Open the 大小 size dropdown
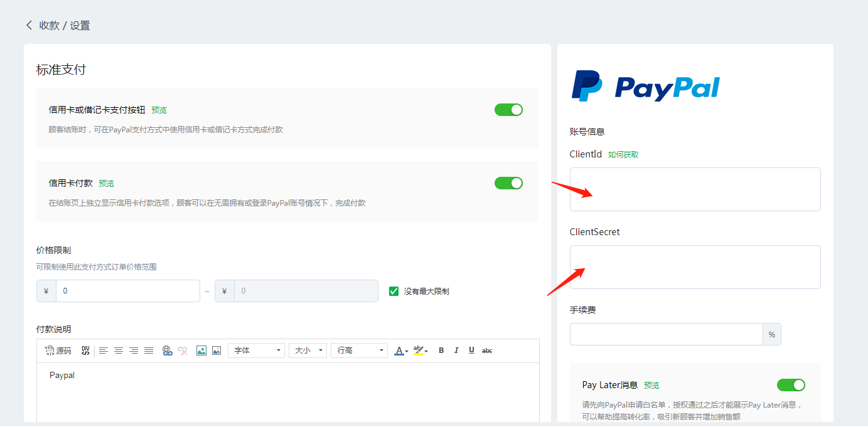Screen dimensions: 868x427 click(x=308, y=351)
